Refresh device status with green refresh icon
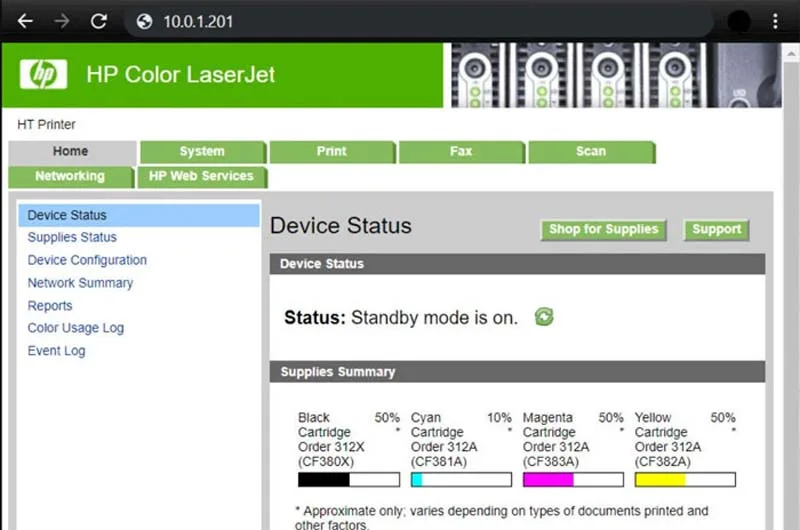The height and width of the screenshot is (530, 800). pos(544,317)
